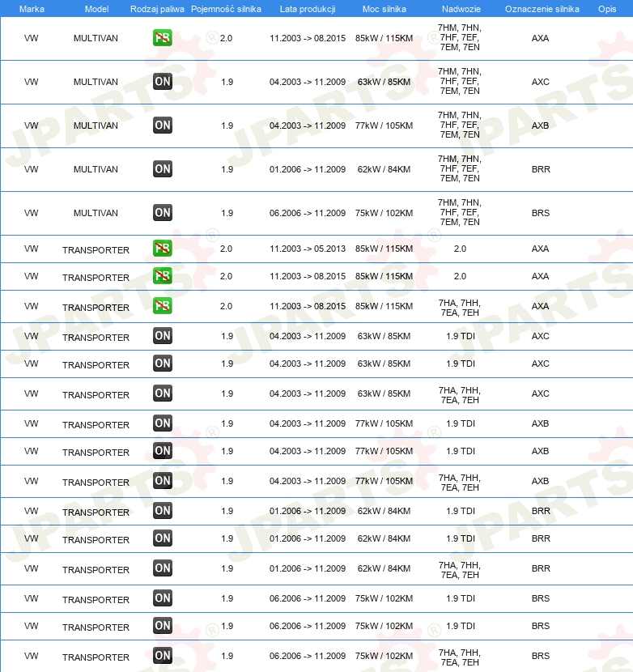This screenshot has height=672, width=633.
Task: Click the BRR engine code in the Multivan row
Action: point(541,169)
